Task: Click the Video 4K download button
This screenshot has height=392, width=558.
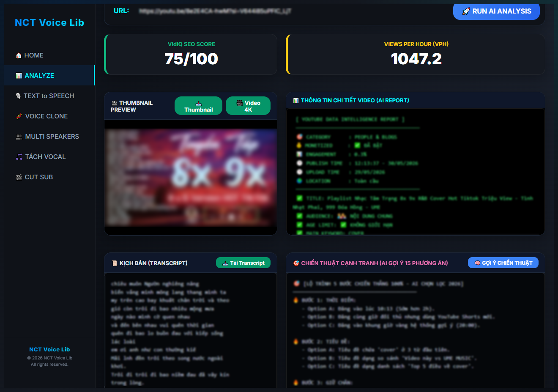Action: click(248, 106)
